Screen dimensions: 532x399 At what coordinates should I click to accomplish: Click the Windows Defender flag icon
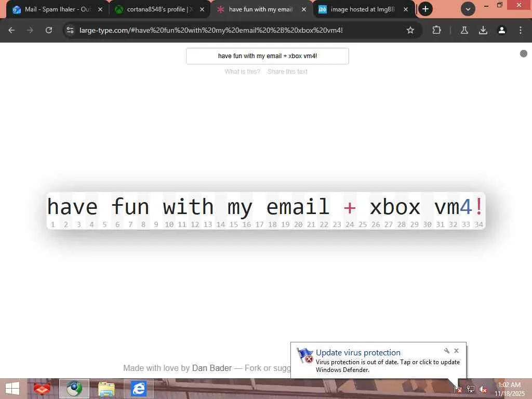click(304, 355)
